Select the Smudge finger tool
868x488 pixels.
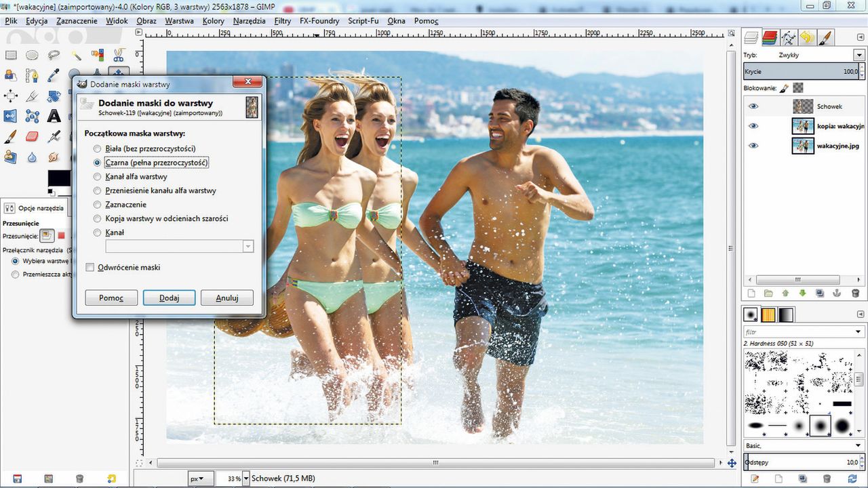(x=54, y=157)
